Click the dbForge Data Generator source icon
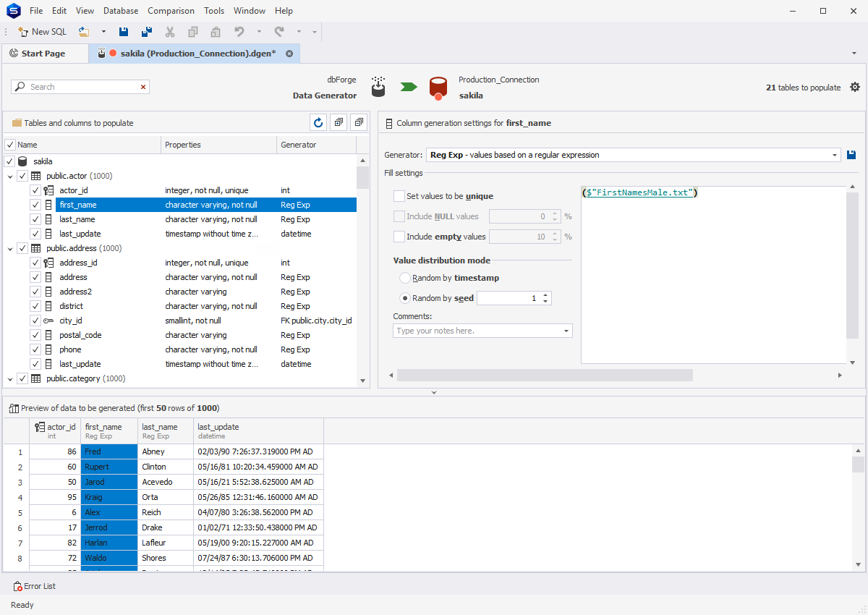The height and width of the screenshot is (615, 868). tap(378, 87)
